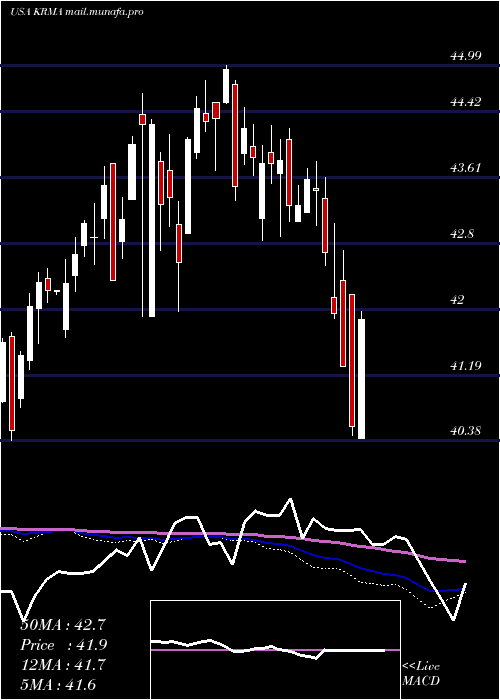The width and height of the screenshot is (500, 700).
Task: Click the 42 price level label
Action: coord(457,300)
